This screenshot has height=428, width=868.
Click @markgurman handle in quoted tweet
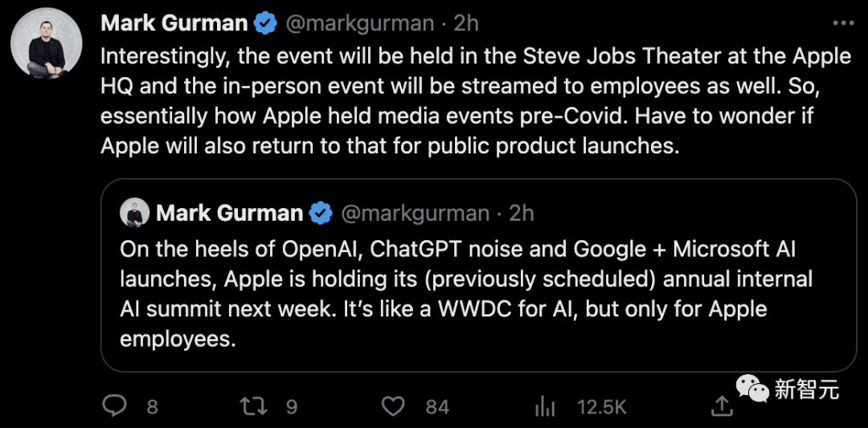coord(416,213)
